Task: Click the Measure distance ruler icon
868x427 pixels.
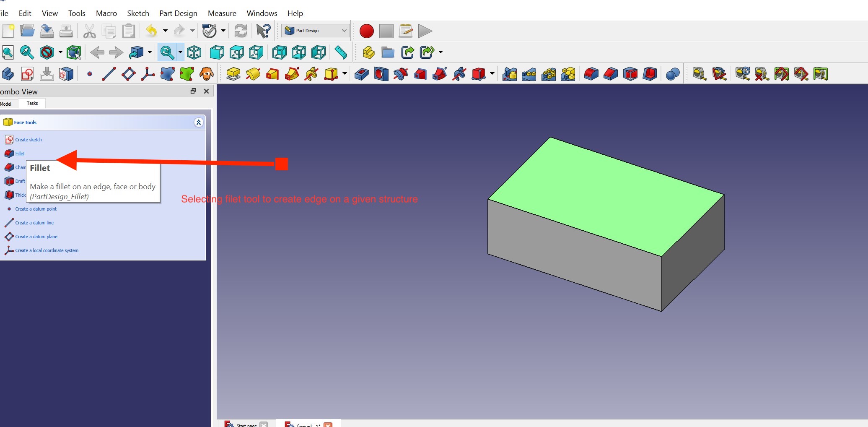Action: click(341, 52)
